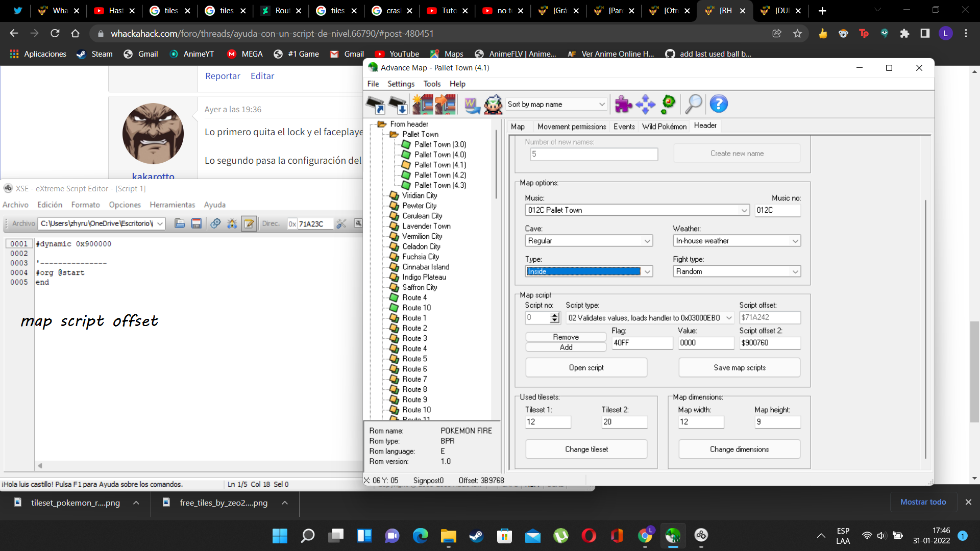980x551 pixels.
Task: Click the magnifying glass icon in Advance Map
Action: (x=693, y=105)
